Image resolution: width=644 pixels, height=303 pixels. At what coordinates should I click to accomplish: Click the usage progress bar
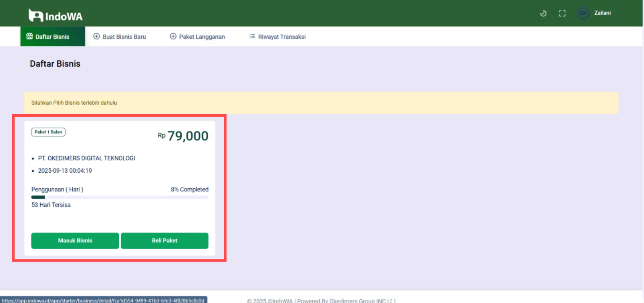coord(120,197)
